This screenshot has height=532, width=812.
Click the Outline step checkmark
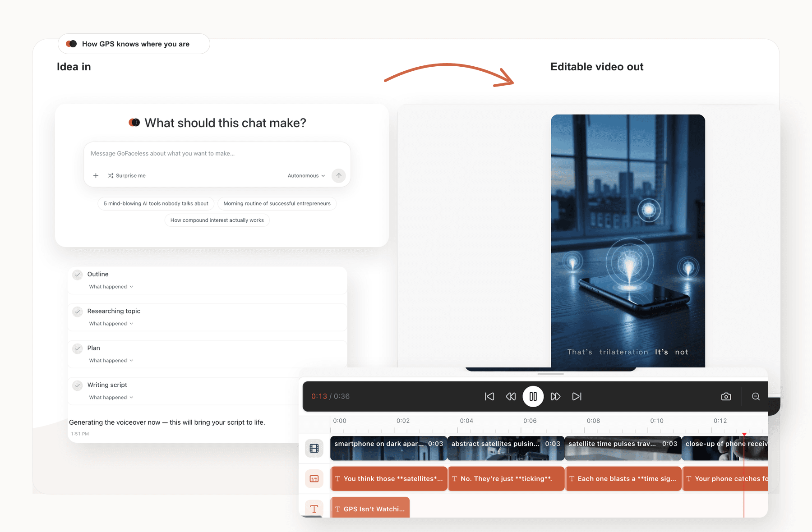[x=78, y=275]
